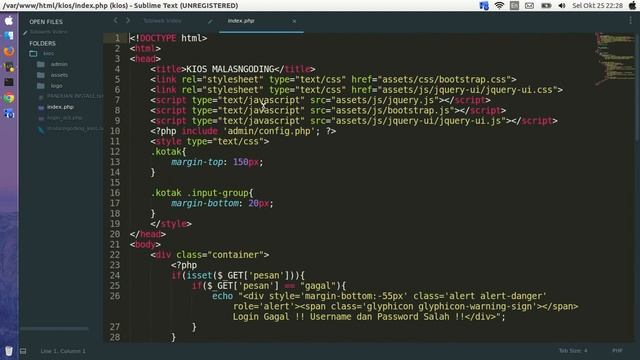Launch Firefox from the dock
Screen dimensions: 640x360
pos(9,51)
